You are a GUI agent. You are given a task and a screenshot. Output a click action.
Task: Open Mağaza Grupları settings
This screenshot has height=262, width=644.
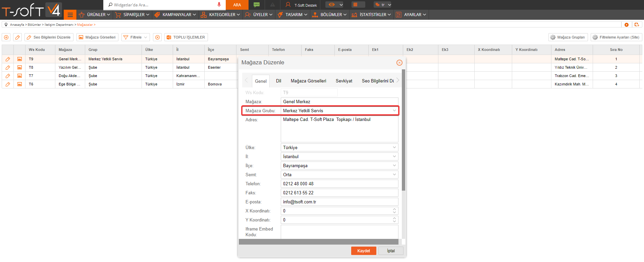pyautogui.click(x=568, y=37)
